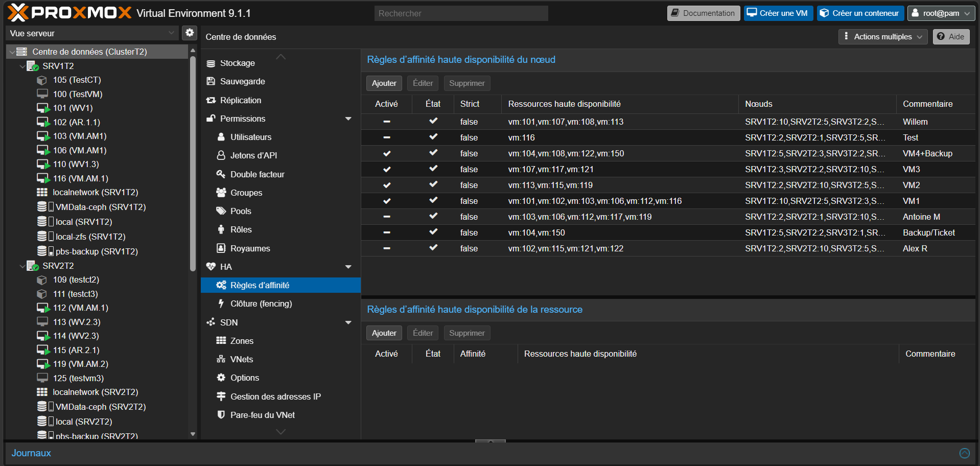
Task: Collapse the SRV2T2 node in tree
Action: 22,266
